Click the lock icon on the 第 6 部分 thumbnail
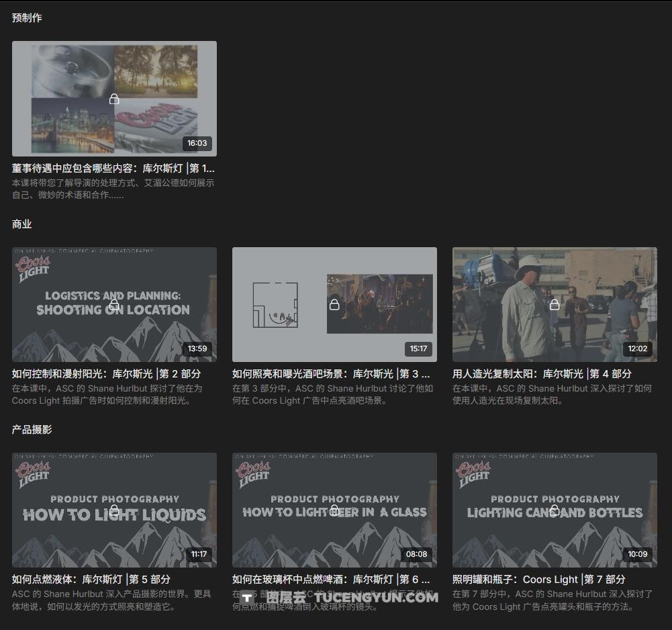Image resolution: width=672 pixels, height=630 pixels. pyautogui.click(x=334, y=510)
